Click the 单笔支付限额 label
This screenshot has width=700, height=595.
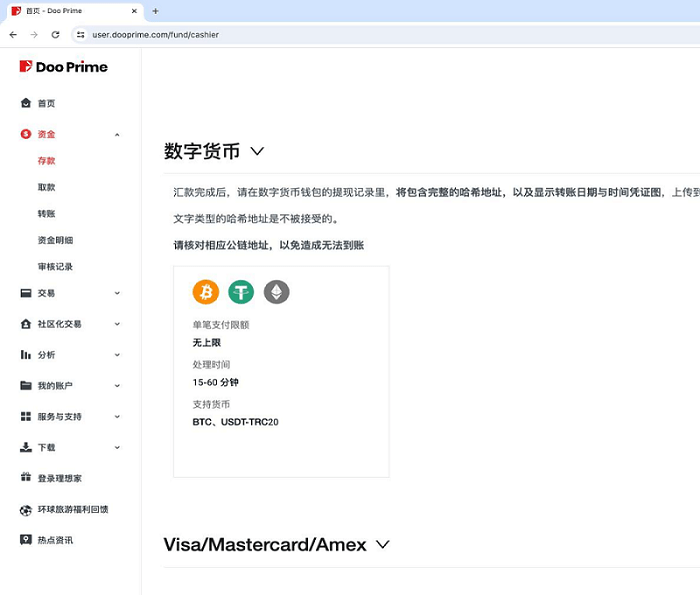[x=221, y=325]
